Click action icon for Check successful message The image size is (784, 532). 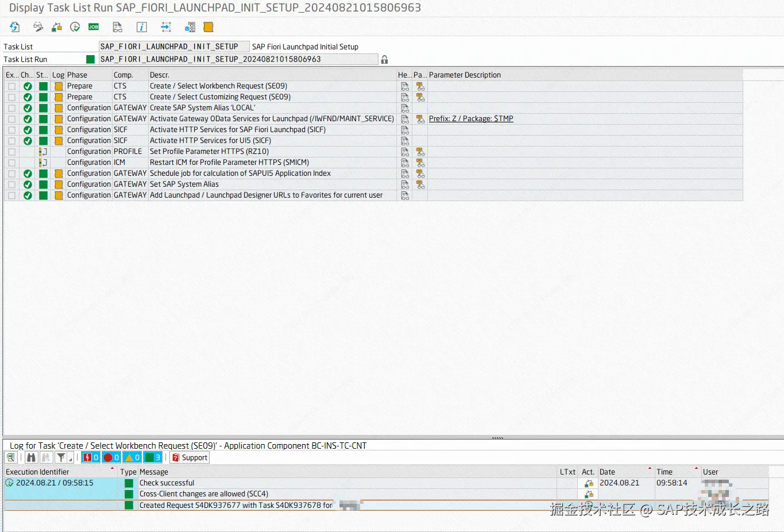[x=589, y=483]
